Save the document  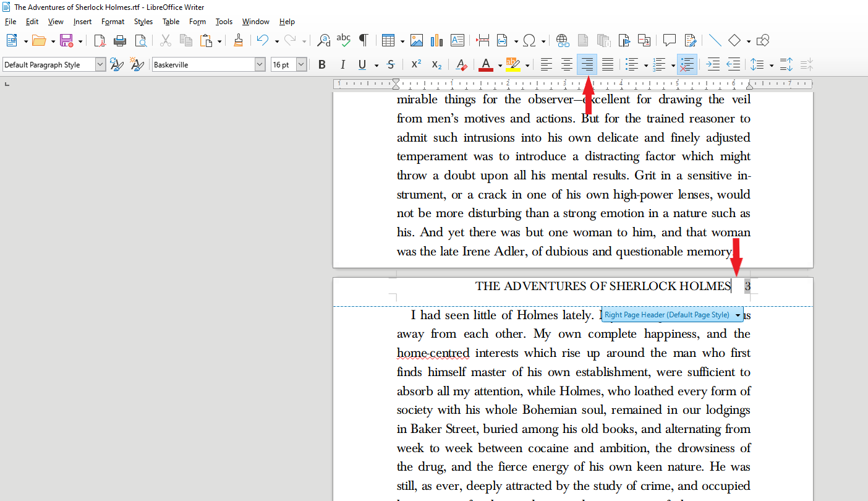pyautogui.click(x=66, y=41)
